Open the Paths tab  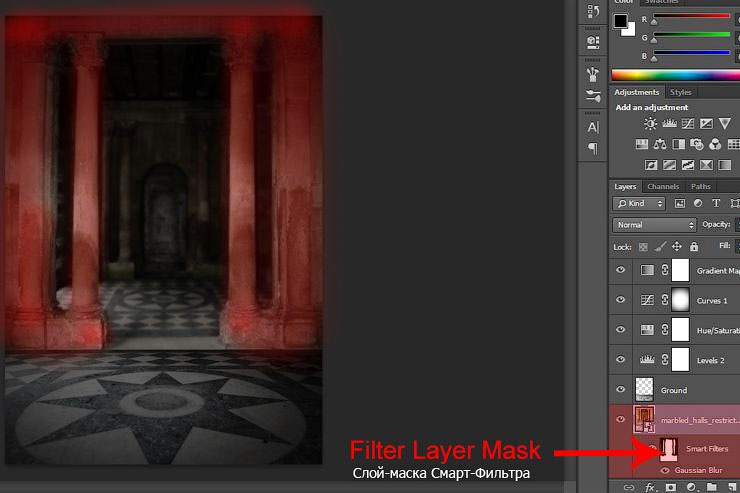[x=701, y=186]
